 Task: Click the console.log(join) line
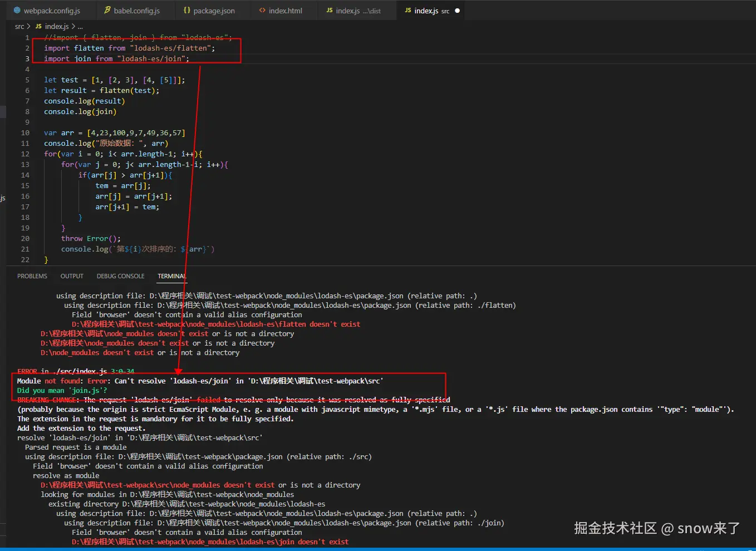tap(80, 112)
